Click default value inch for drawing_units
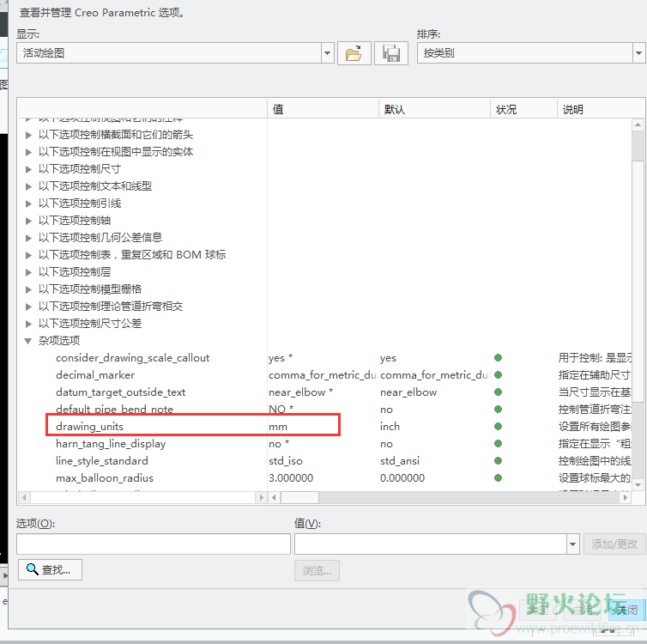 pos(390,427)
